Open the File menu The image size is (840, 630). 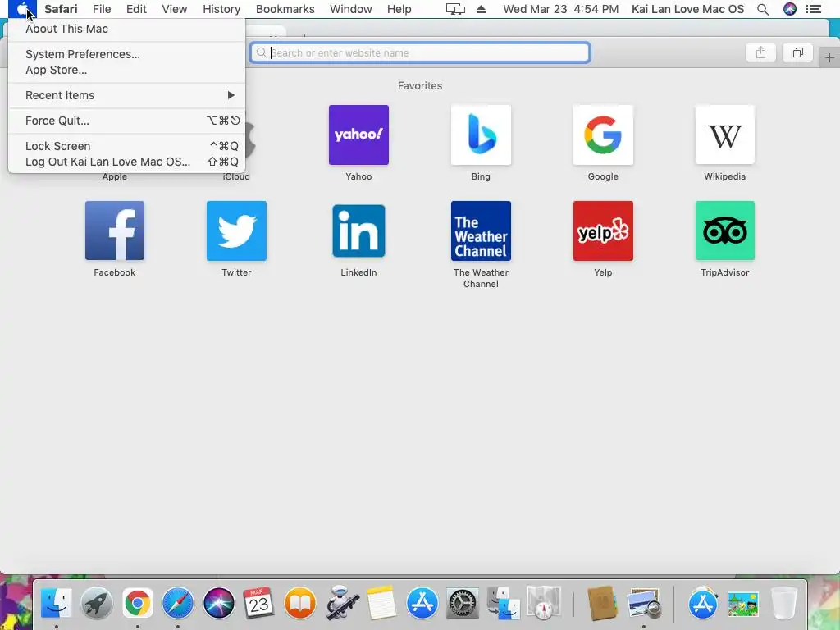[x=101, y=9]
